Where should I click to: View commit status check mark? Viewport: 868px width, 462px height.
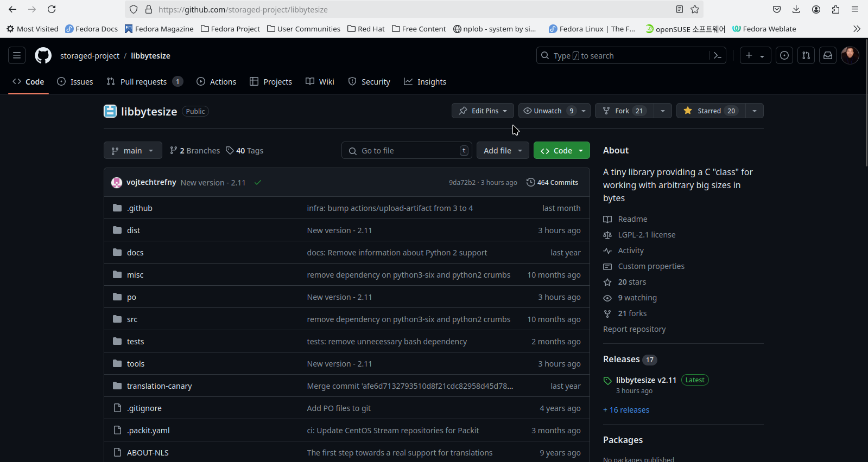pyautogui.click(x=258, y=183)
